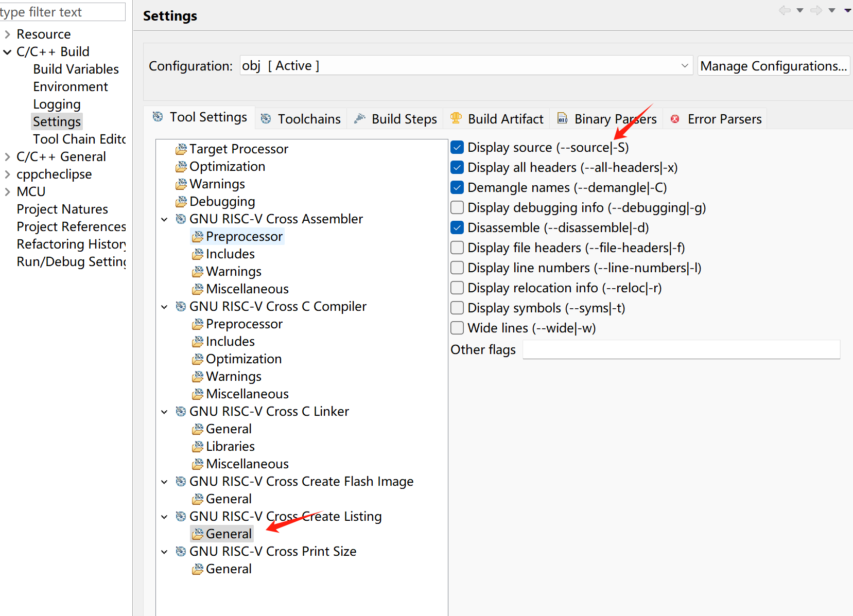Screen dimensions: 853x616
Task: Click the Build Steps tab icon
Action: [x=360, y=118]
